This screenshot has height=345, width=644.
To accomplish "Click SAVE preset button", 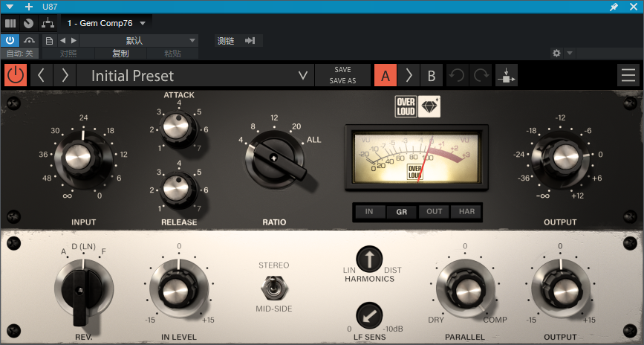I will 342,69.
